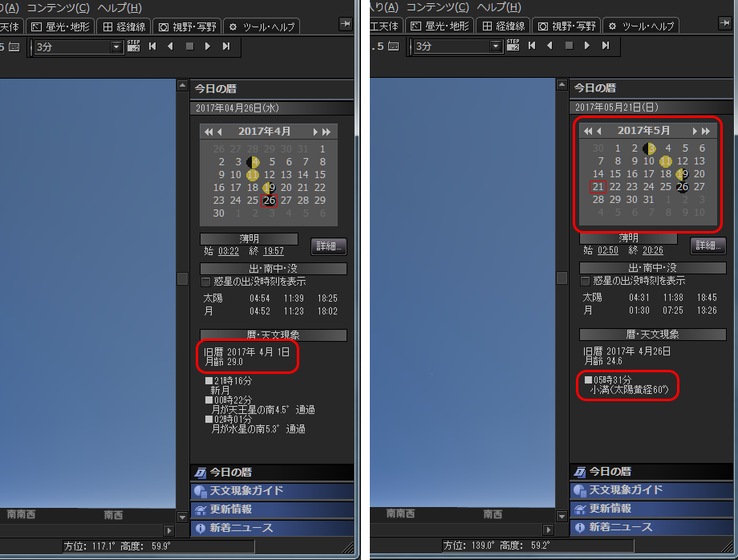
Task: Open the コンテンツ(C) menu in the left window
Action: click(58, 7)
